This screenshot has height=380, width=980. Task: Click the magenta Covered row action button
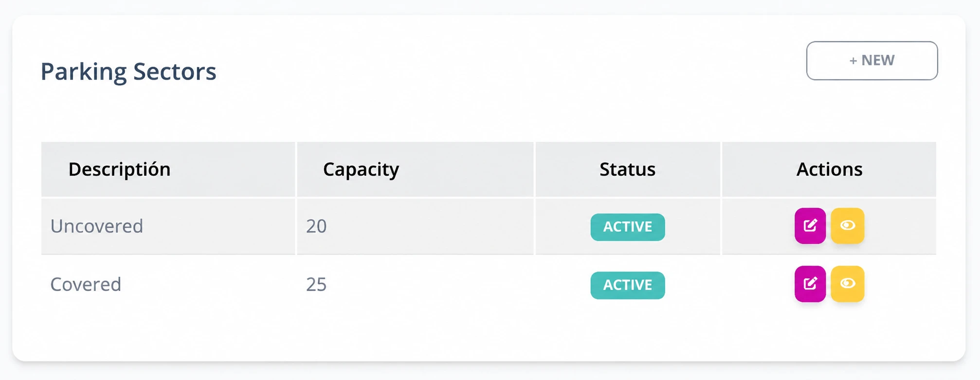point(810,284)
